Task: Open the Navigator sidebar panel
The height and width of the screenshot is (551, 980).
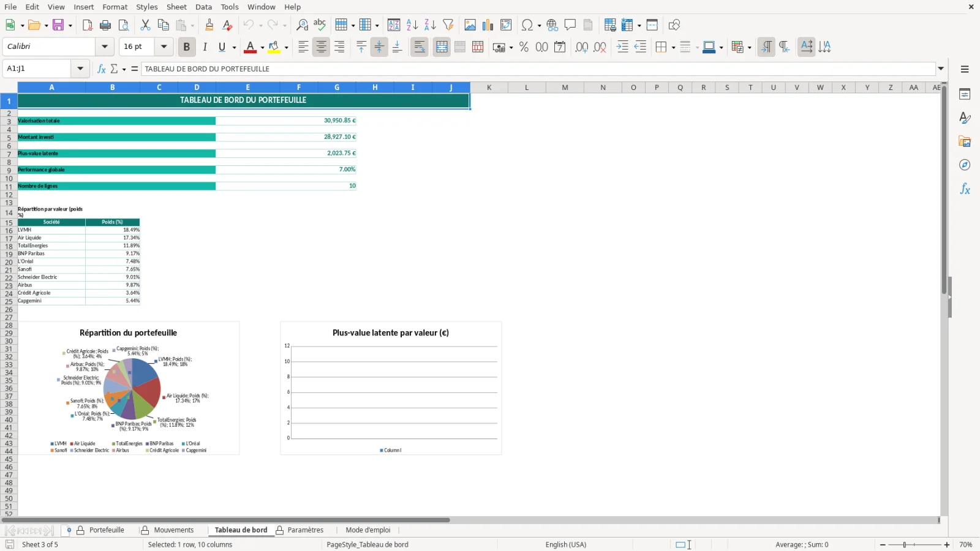Action: click(965, 165)
